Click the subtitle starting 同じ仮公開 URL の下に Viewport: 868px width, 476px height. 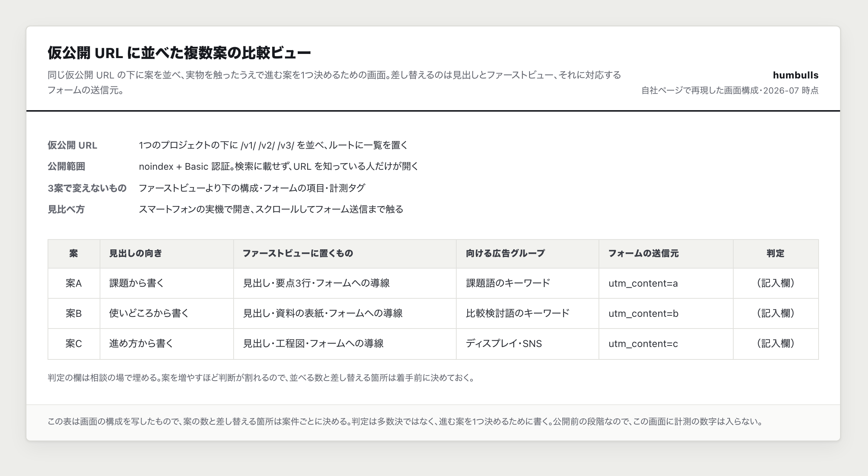coord(334,83)
